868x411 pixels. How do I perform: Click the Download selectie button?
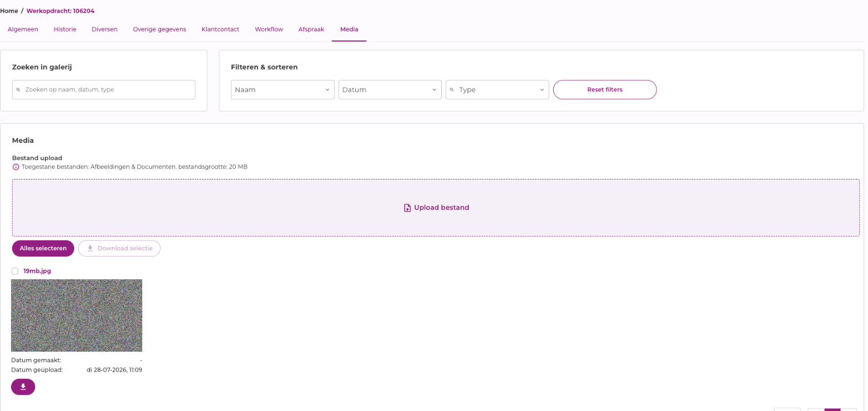coord(119,248)
